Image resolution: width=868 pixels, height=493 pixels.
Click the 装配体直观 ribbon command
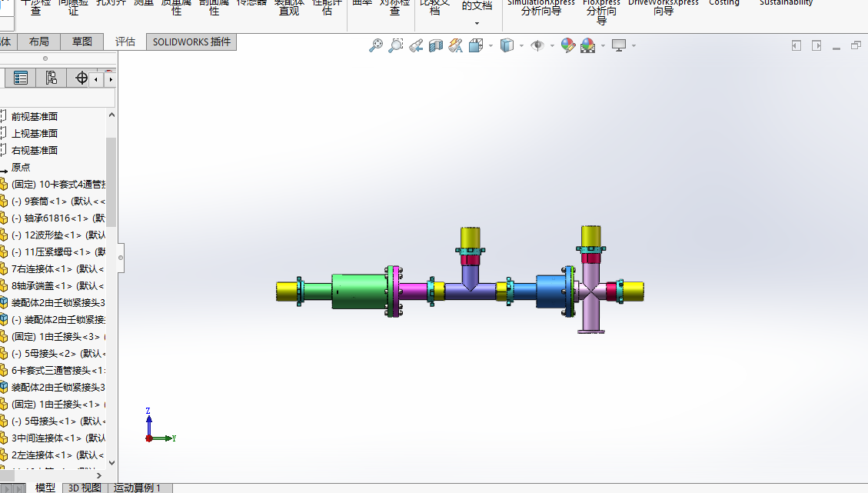click(290, 7)
